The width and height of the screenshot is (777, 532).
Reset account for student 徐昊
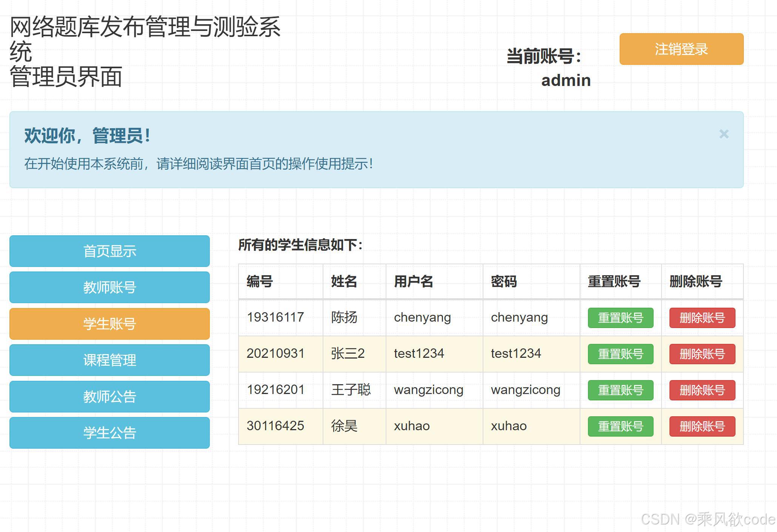tap(620, 426)
